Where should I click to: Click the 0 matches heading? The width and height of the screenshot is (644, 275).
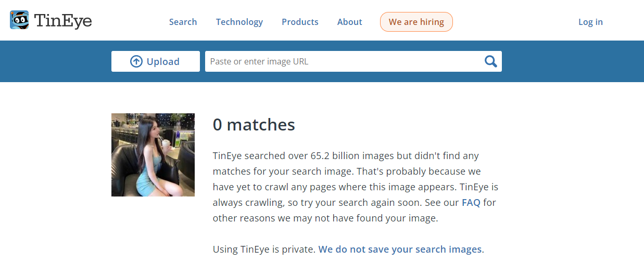point(254,125)
